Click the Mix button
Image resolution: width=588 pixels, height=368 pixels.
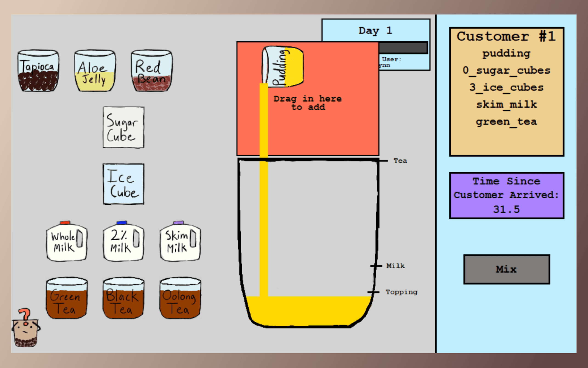click(507, 269)
